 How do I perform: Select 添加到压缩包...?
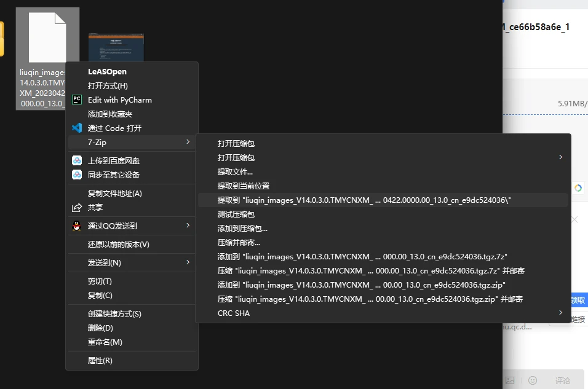pyautogui.click(x=383, y=229)
